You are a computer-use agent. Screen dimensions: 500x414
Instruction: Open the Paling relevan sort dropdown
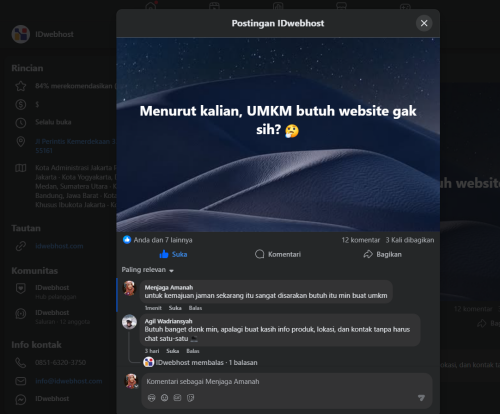[148, 270]
